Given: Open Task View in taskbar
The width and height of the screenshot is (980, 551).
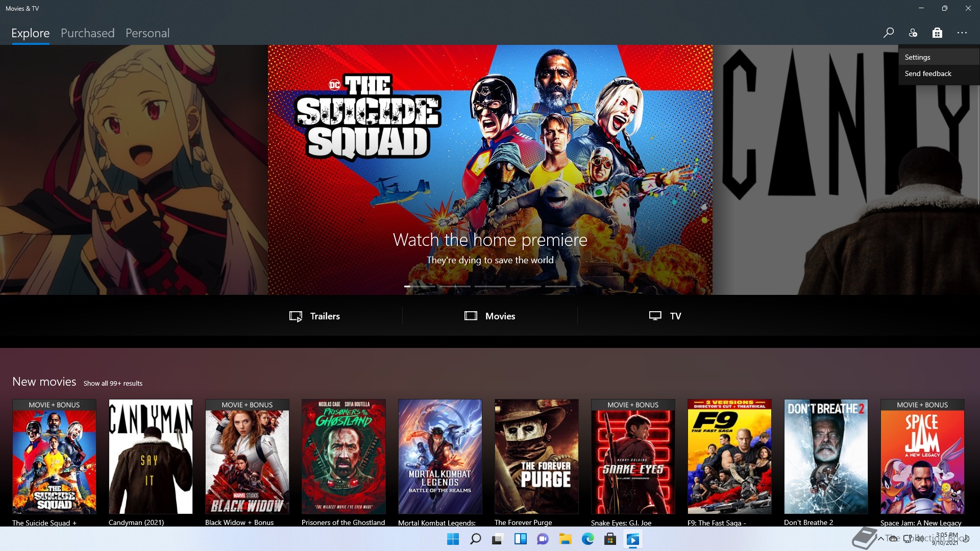Looking at the screenshot, I should [x=498, y=539].
